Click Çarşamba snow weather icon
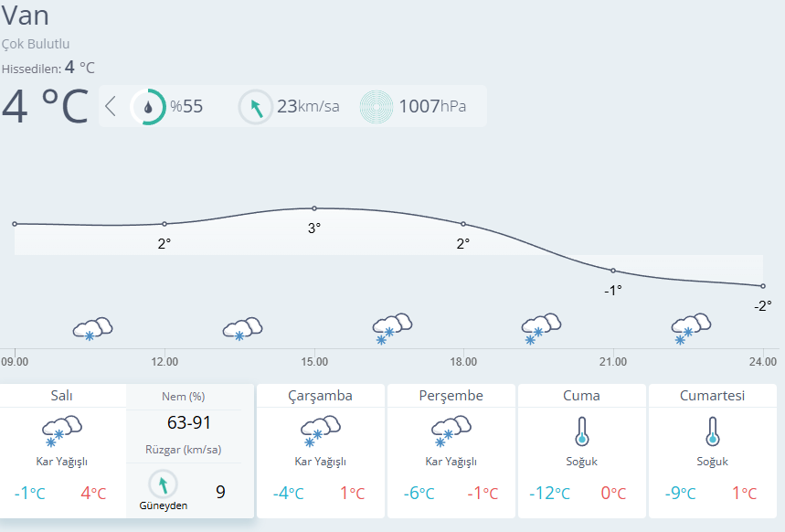Screen dimensions: 785x532 pos(321,430)
